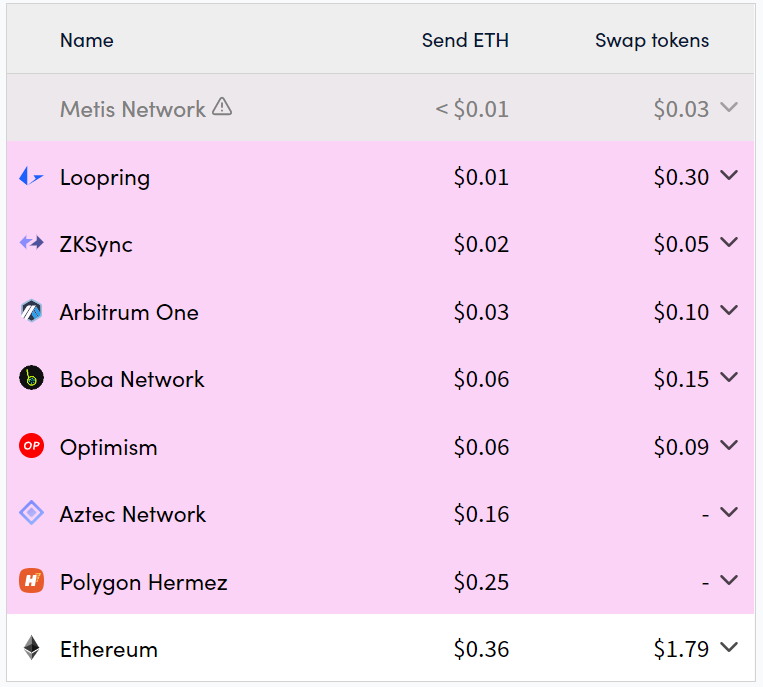This screenshot has height=687, width=763.
Task: Click the Boba Network $0.15 swap fee
Action: [681, 379]
